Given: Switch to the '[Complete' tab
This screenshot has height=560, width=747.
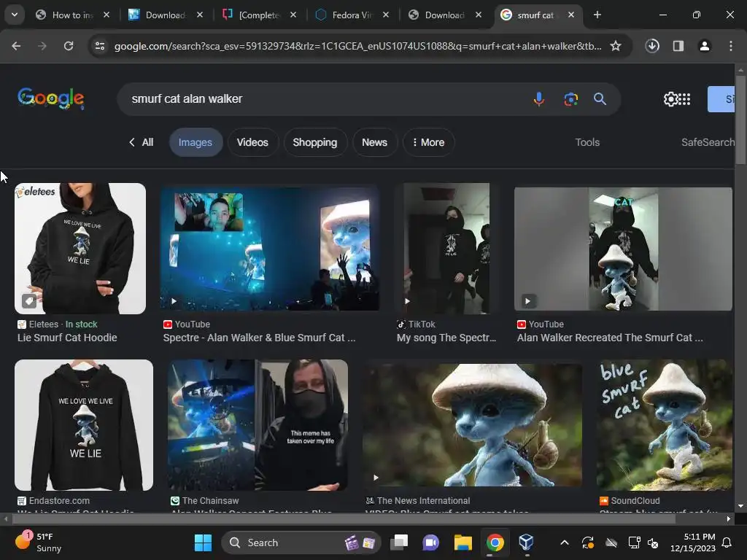Looking at the screenshot, I should pos(259,15).
